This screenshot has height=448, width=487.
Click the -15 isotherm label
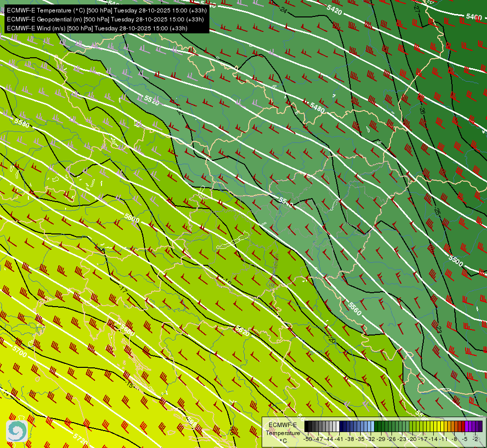129,385
